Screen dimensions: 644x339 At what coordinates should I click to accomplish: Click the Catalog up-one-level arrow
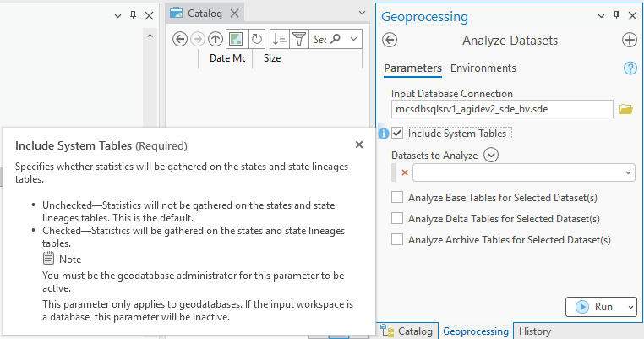tap(216, 39)
